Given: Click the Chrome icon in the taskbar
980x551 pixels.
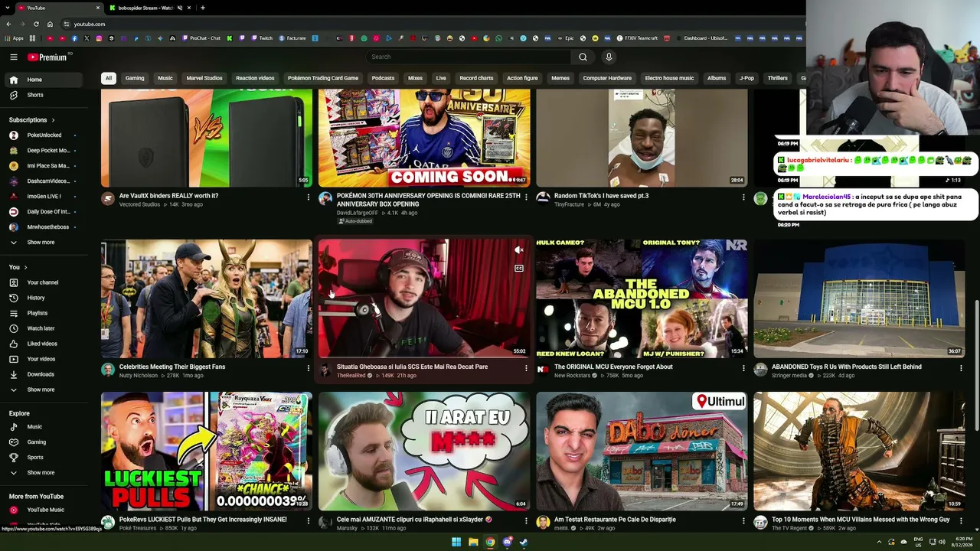Looking at the screenshot, I should pos(490,543).
